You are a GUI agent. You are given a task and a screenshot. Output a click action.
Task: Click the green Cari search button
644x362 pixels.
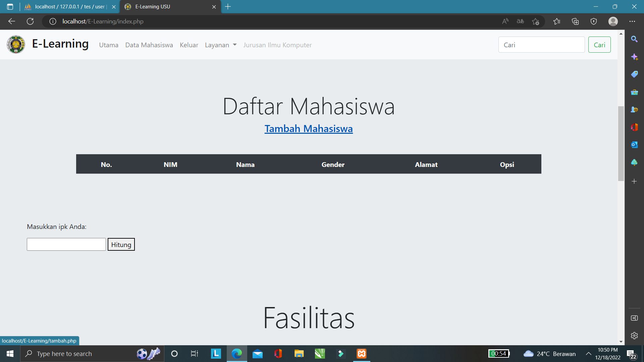(599, 45)
